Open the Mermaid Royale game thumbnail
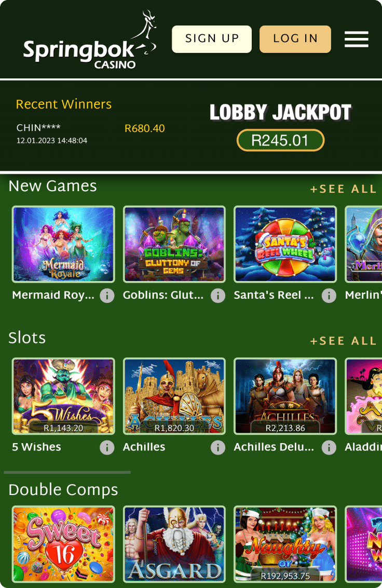The image size is (382, 588). (x=63, y=244)
